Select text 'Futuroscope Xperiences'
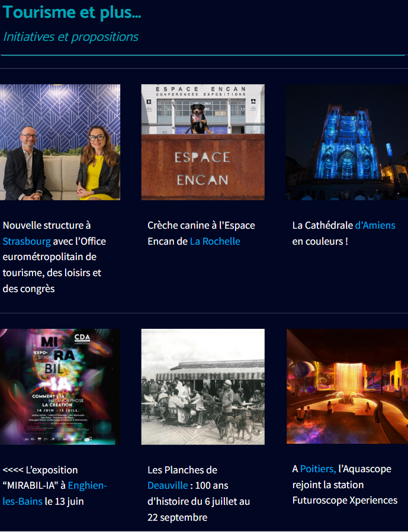Screen dimensions: 408x532 (345, 501)
